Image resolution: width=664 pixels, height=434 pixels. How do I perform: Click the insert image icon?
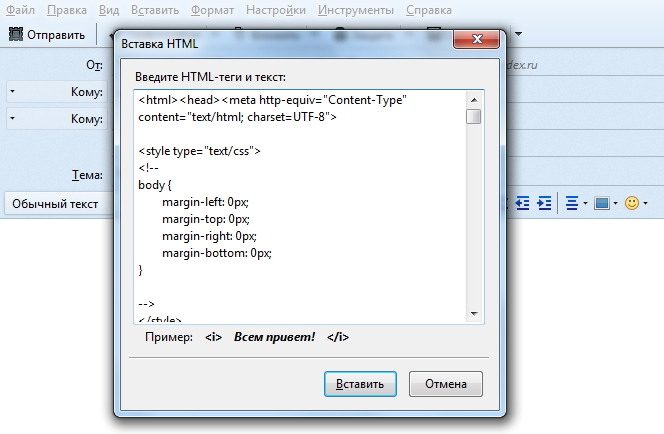[x=601, y=203]
